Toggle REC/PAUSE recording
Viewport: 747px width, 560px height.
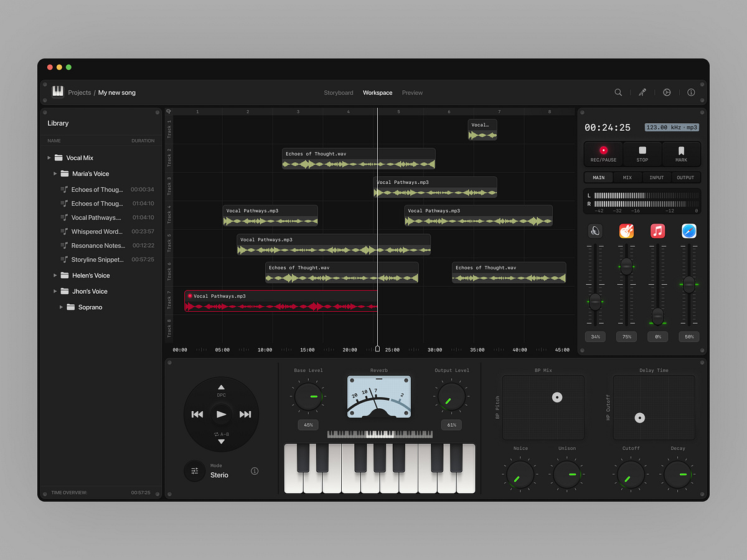coord(603,154)
